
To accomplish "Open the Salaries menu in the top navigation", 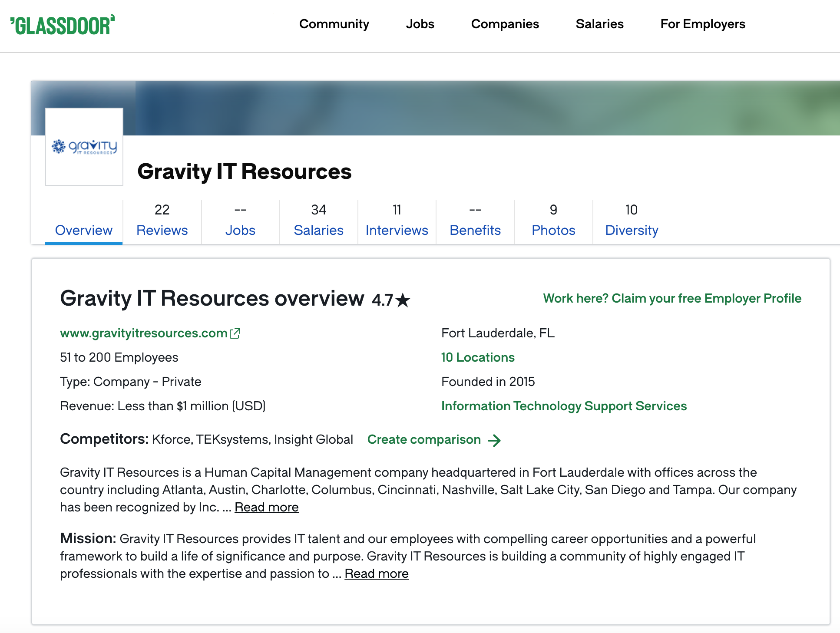I will click(600, 24).
